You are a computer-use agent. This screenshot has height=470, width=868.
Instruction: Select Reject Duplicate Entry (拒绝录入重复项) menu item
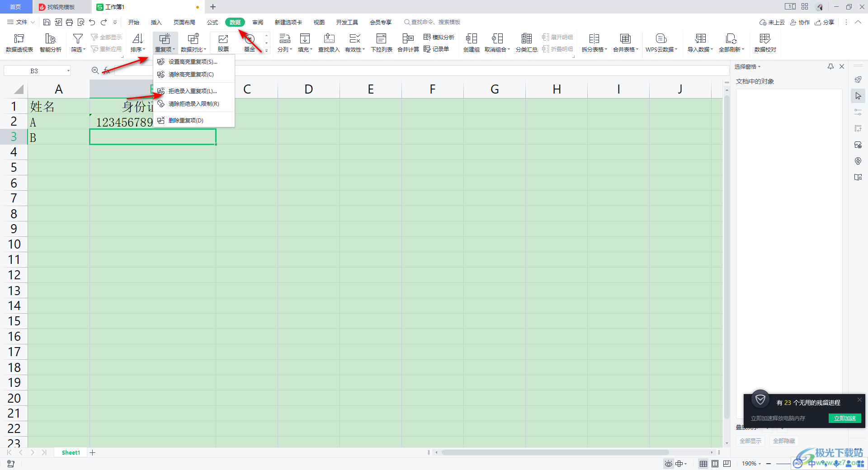(193, 91)
